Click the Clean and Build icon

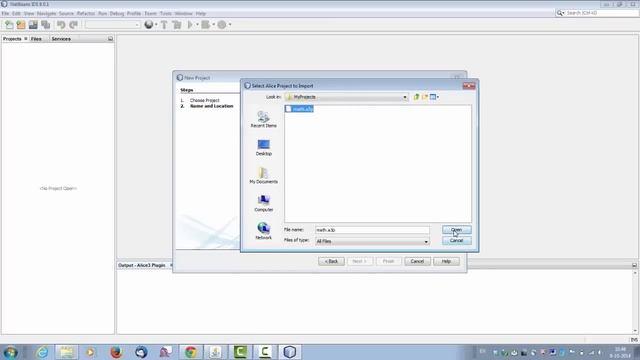(177, 25)
